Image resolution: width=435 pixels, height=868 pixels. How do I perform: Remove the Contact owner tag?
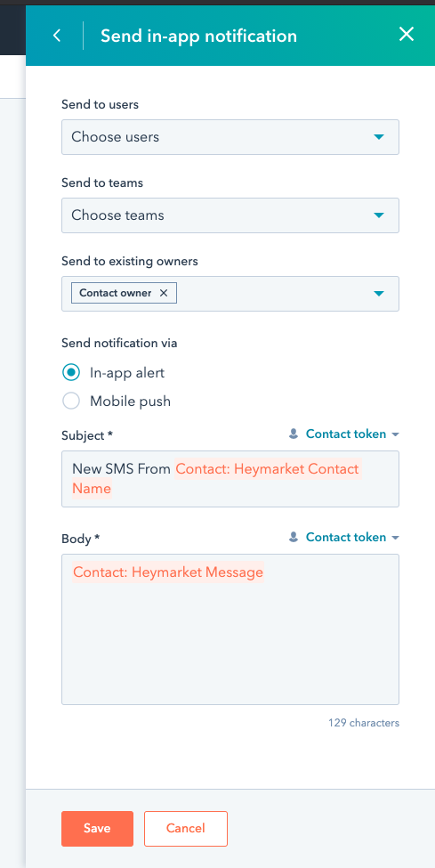pyautogui.click(x=164, y=293)
